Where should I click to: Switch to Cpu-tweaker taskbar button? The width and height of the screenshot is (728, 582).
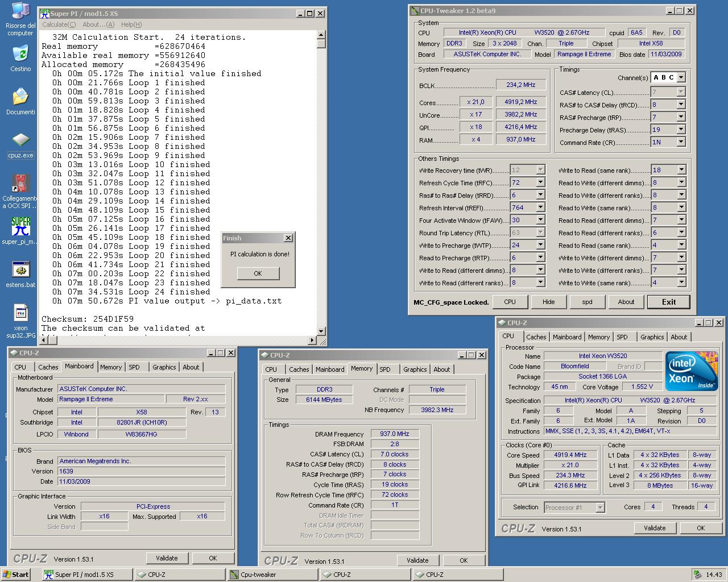point(272,575)
